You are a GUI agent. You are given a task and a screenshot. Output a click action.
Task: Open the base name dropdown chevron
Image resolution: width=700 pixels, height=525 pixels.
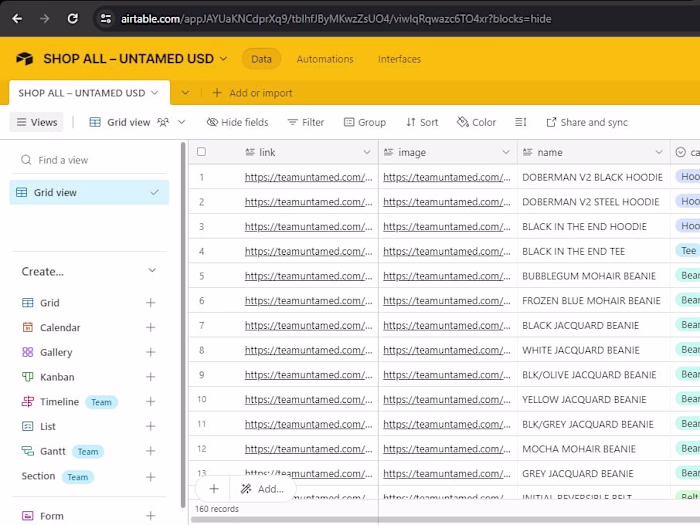pyautogui.click(x=224, y=59)
